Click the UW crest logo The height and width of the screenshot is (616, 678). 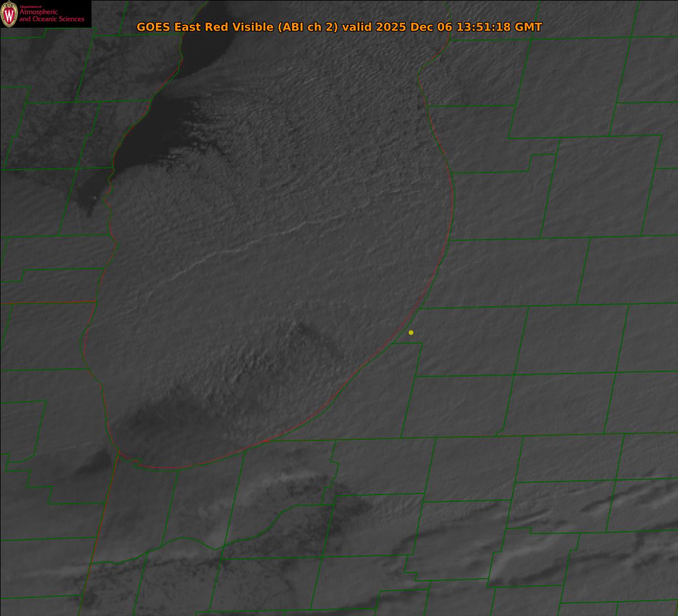click(x=9, y=14)
